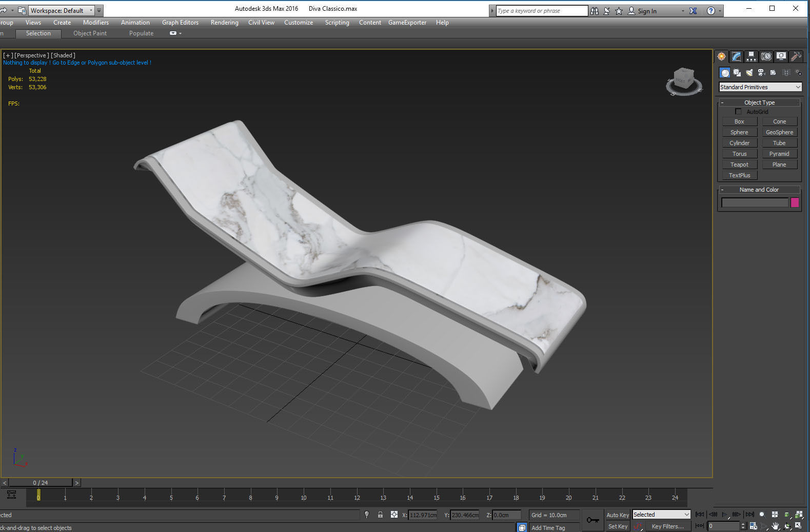The image size is (810, 532).
Task: Enable the AutoGrid checkbox
Action: pyautogui.click(x=738, y=112)
